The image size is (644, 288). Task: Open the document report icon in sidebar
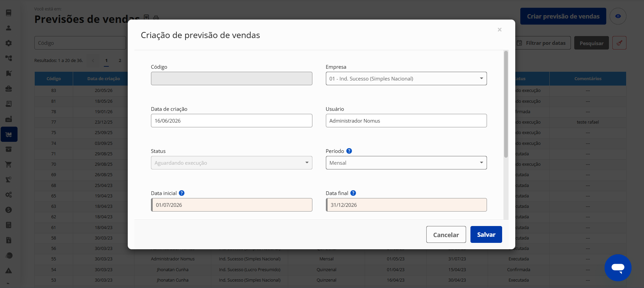click(9, 104)
